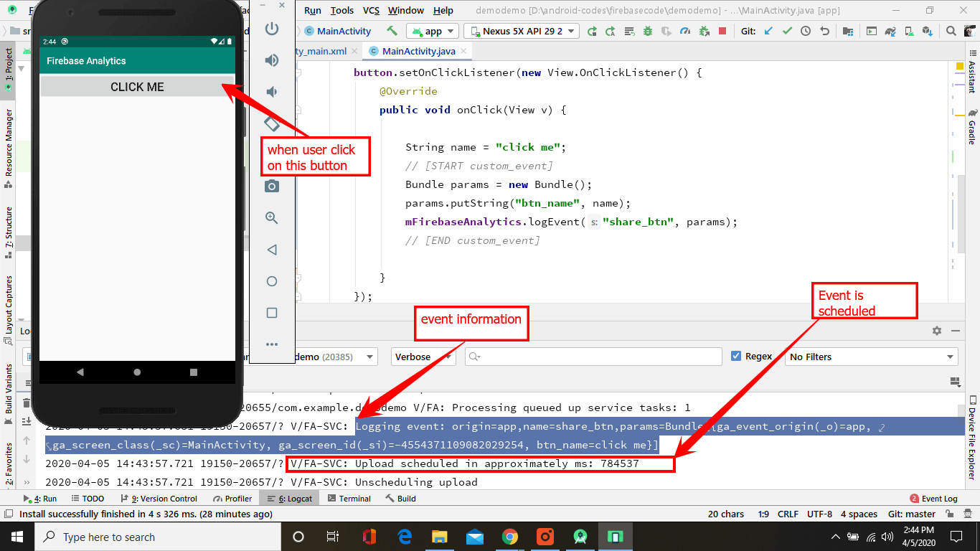Open the Event Log

point(933,499)
